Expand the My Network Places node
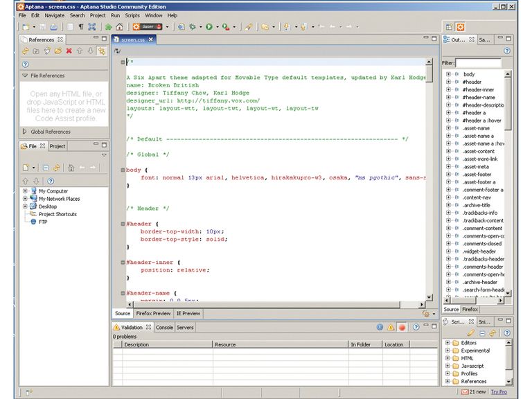 pyautogui.click(x=25, y=199)
